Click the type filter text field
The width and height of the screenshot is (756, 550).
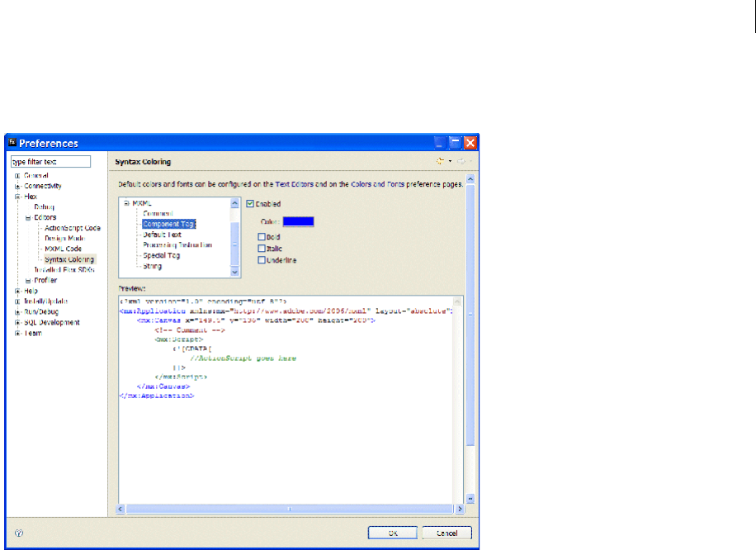50,162
